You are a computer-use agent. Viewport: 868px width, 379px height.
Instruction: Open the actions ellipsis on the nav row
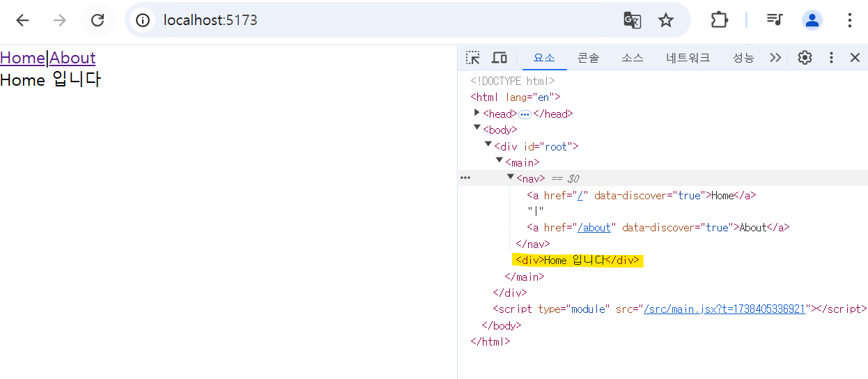(465, 178)
